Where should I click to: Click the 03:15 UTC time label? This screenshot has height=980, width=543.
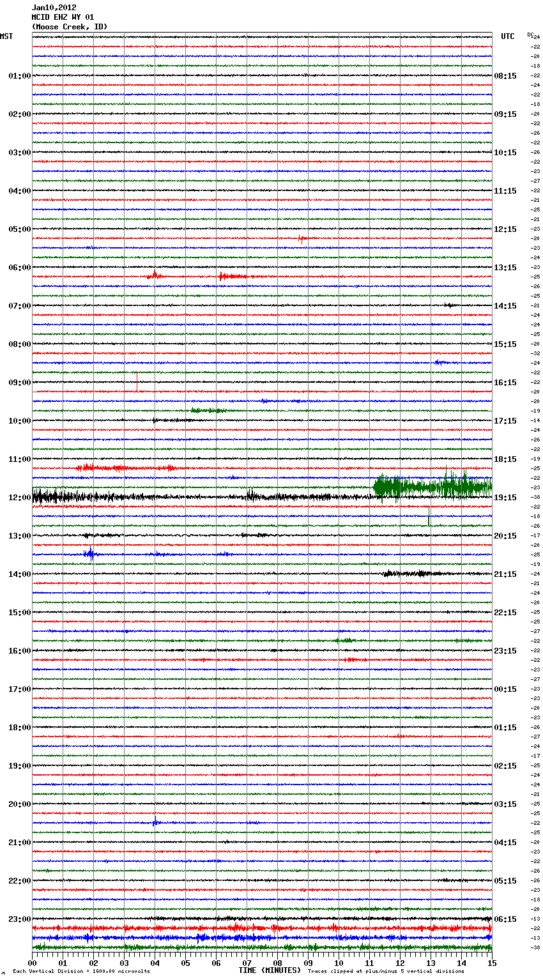pyautogui.click(x=505, y=804)
